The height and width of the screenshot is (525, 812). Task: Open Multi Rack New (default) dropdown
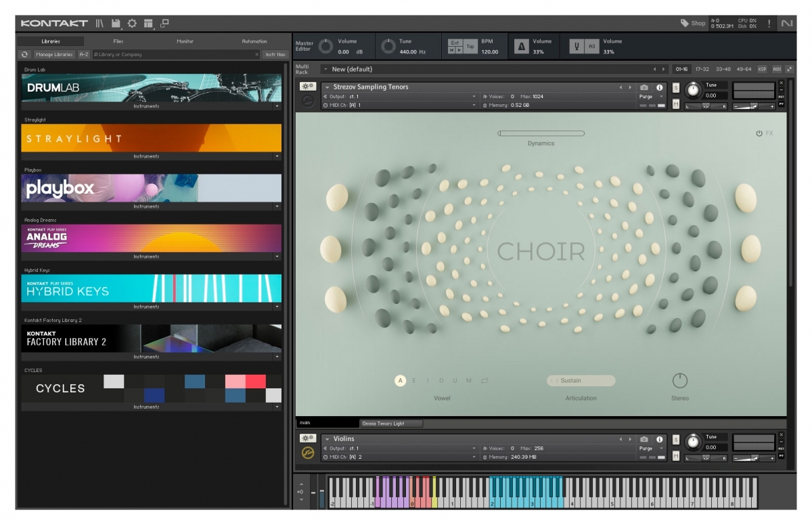pyautogui.click(x=326, y=69)
